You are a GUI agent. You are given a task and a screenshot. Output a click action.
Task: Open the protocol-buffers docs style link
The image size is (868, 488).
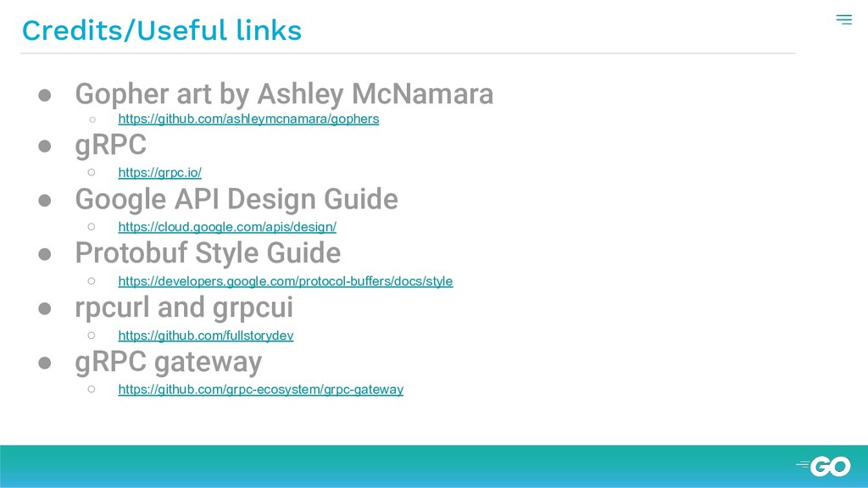tap(285, 281)
